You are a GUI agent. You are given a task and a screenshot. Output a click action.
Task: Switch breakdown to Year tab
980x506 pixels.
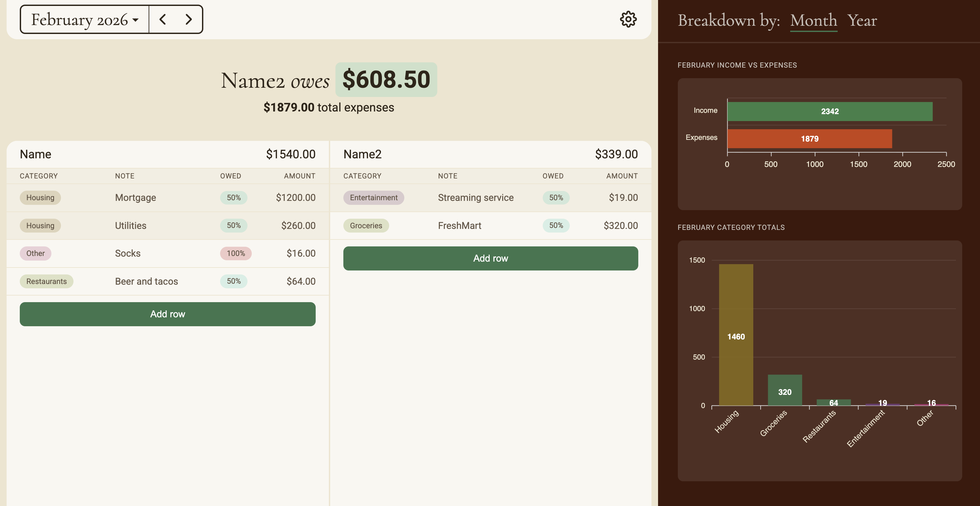point(862,20)
